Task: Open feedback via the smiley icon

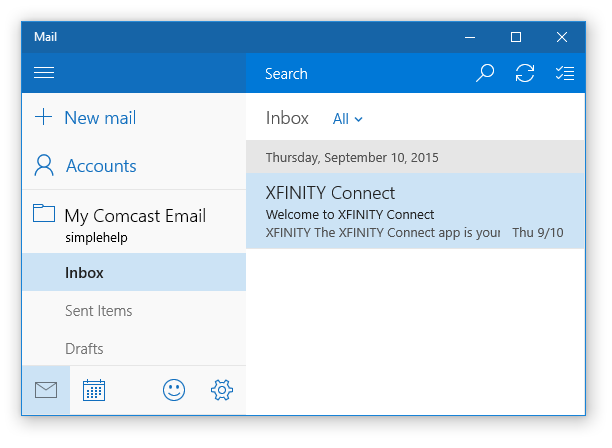Action: point(174,390)
